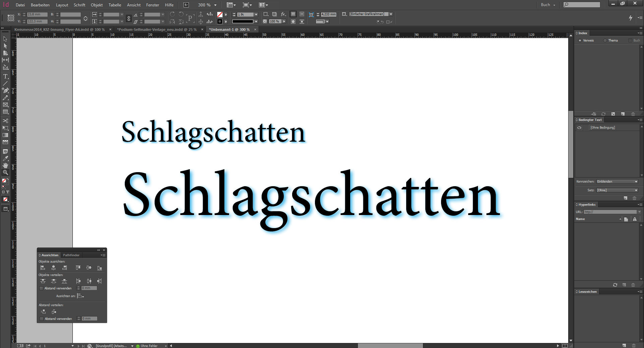Click the align bottom edges icon
644x348 pixels.
[100, 268]
